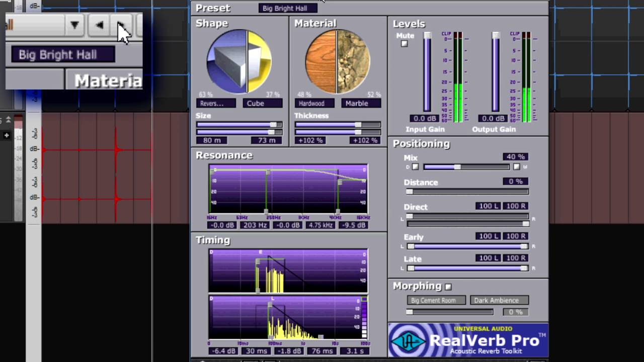This screenshot has width=644, height=362.
Task: Click the yellow Cube half of Shape sphere
Action: pos(259,61)
